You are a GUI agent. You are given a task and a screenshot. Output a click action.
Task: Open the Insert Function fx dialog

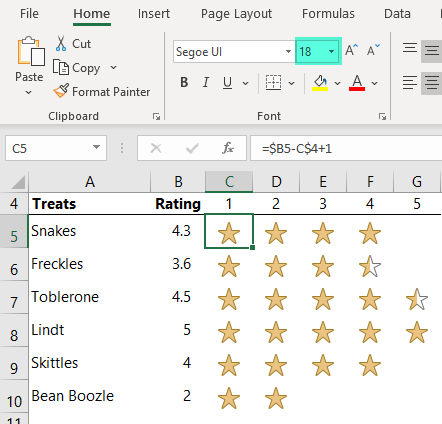pos(228,148)
